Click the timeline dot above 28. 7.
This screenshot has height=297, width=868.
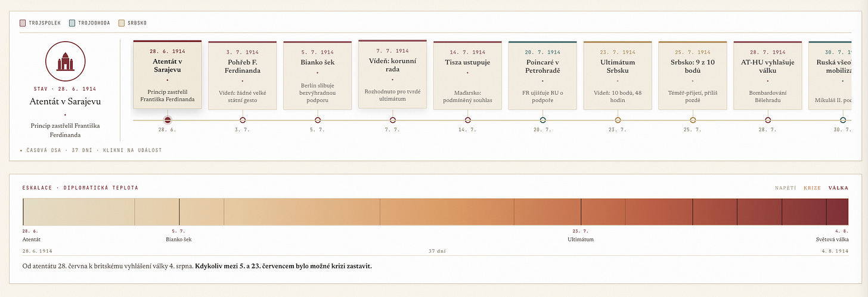768,120
